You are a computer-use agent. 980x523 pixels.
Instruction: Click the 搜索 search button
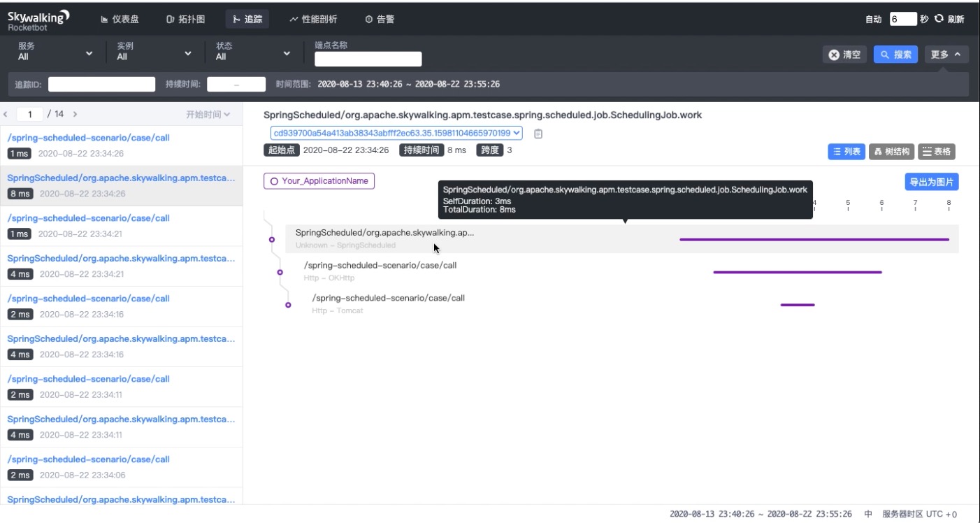pos(896,55)
